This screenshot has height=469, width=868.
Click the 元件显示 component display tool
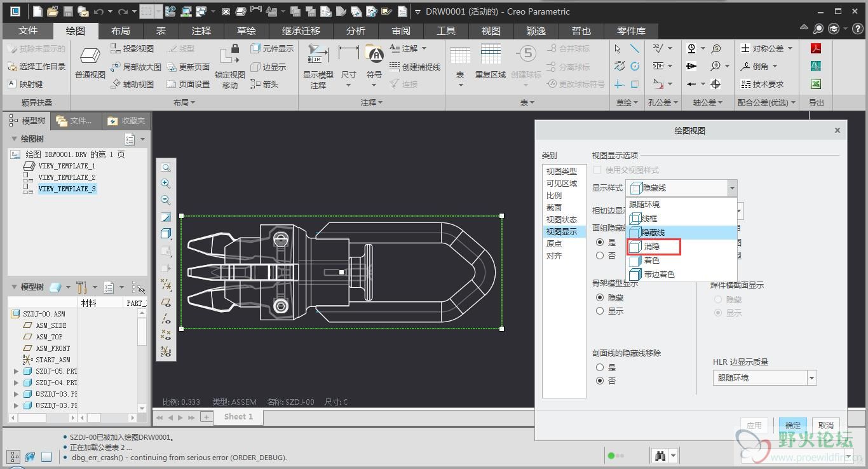271,48
